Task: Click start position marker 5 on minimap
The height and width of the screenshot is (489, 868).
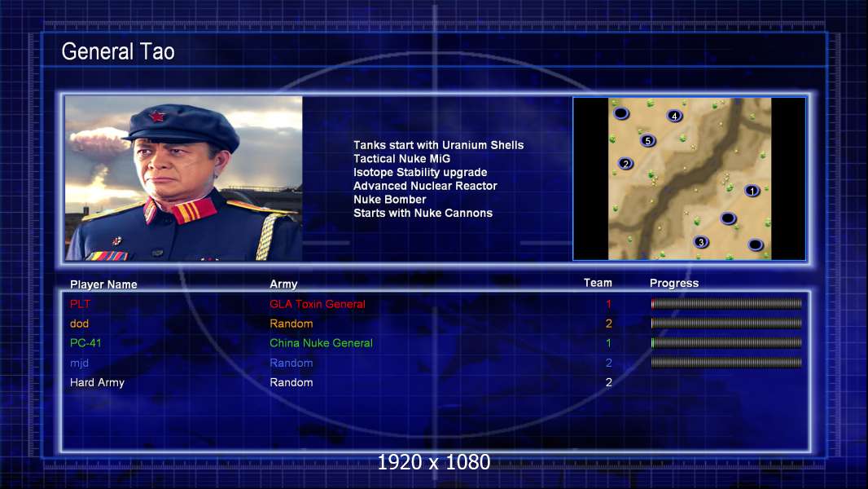Action: coord(647,141)
